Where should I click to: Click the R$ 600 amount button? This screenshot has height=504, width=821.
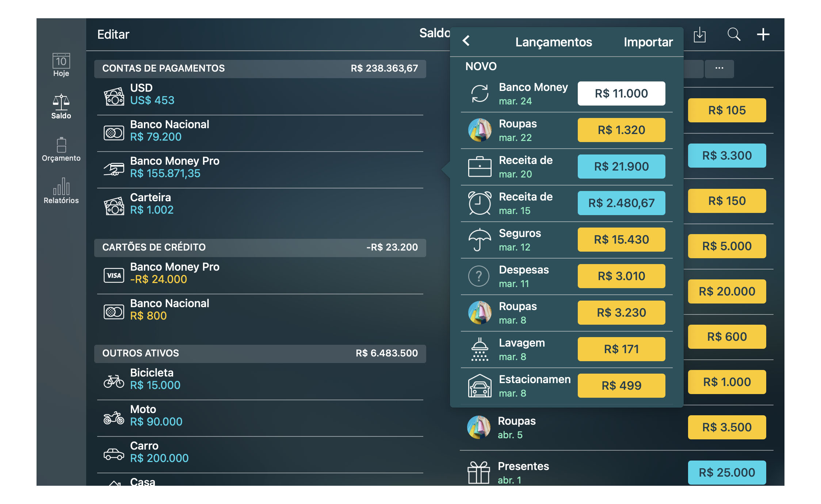point(727,337)
